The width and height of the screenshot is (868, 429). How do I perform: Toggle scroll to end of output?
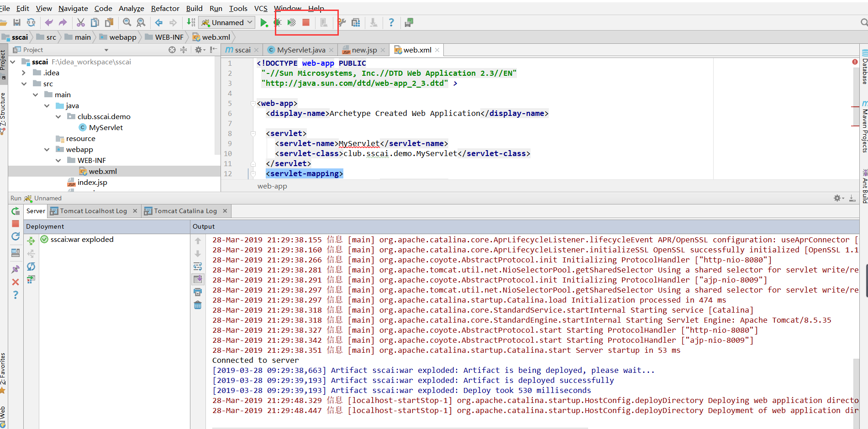tap(198, 279)
